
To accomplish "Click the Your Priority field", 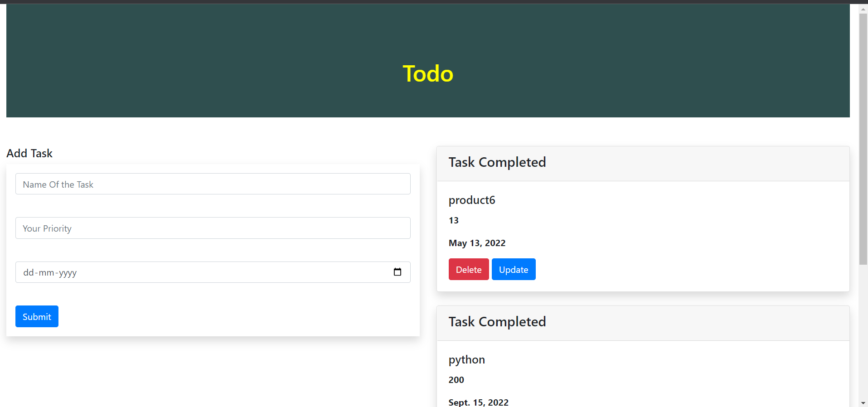I will pos(213,228).
